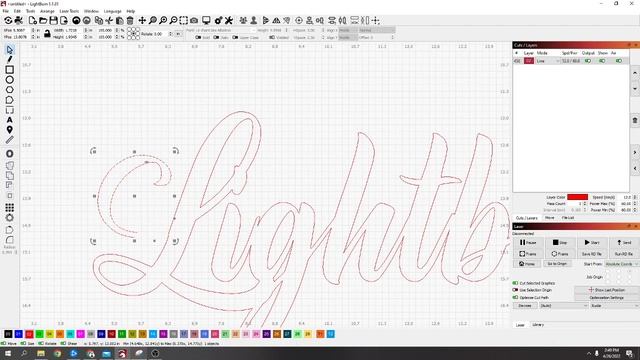This screenshot has height=360, width=640.
Task: Click the Open folder icon
Action: (43, 20)
